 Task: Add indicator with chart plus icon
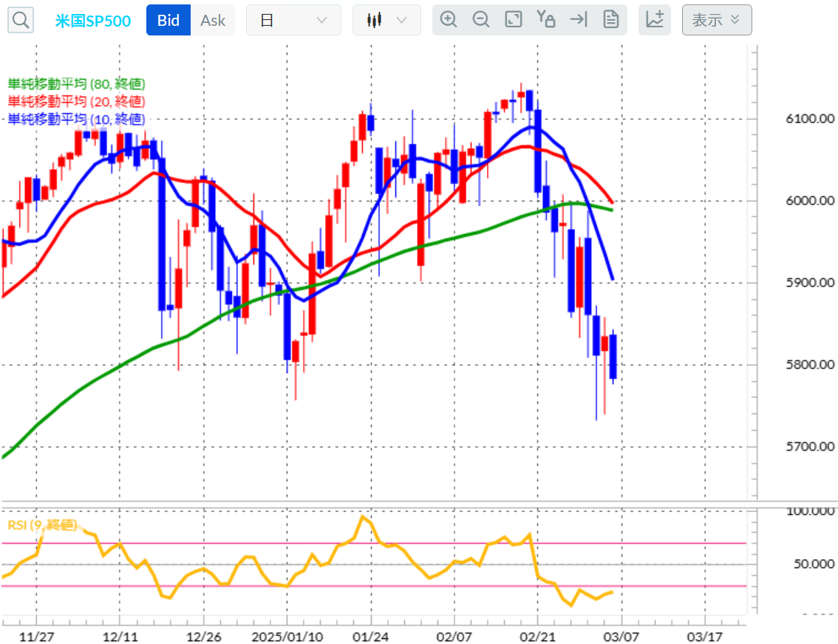(655, 20)
